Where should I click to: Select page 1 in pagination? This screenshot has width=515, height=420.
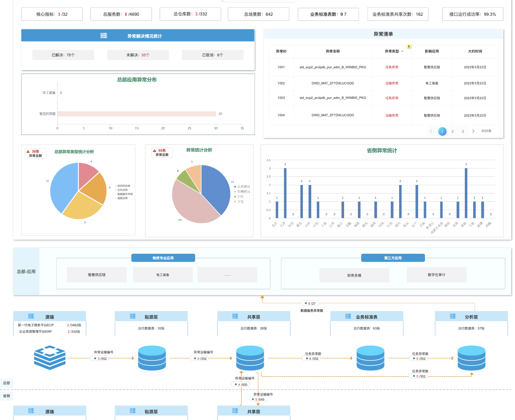[442, 131]
